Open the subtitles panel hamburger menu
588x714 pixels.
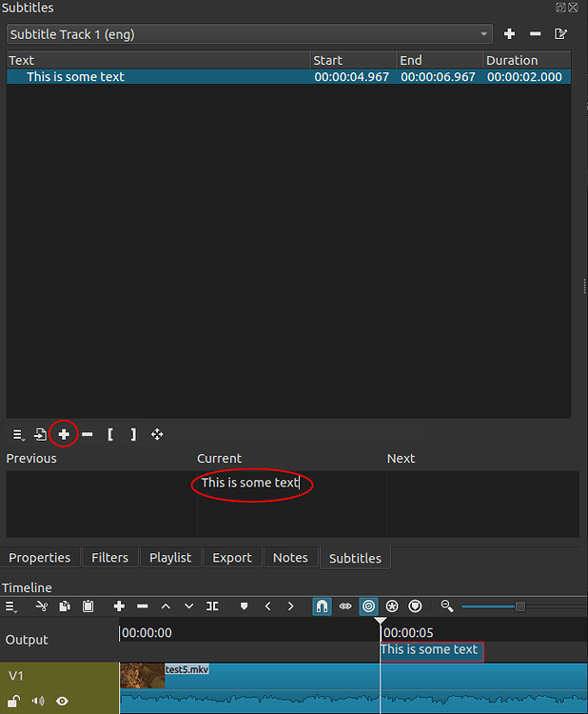pos(18,435)
